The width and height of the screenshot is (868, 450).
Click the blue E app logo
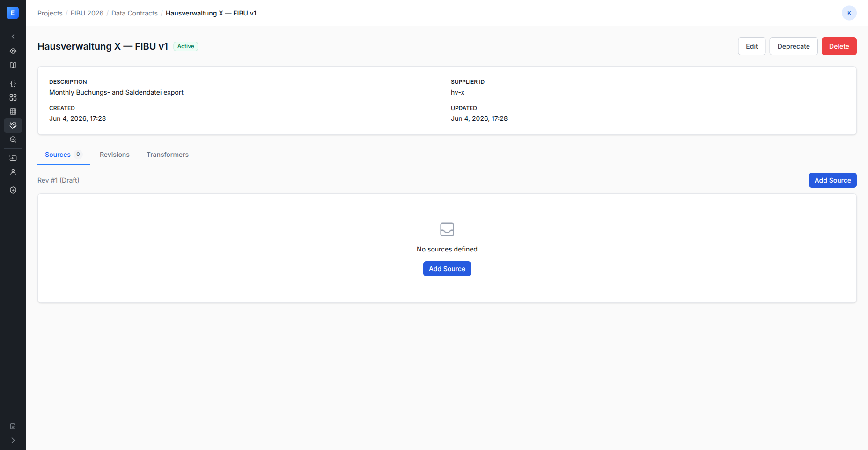click(x=13, y=13)
